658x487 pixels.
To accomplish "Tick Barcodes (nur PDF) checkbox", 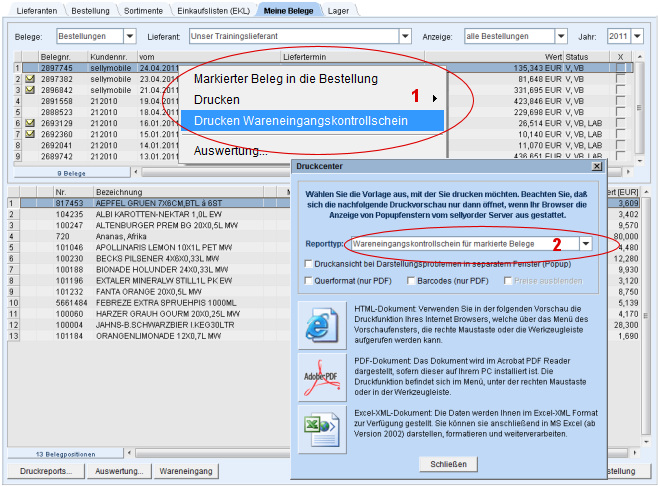I will 411,281.
